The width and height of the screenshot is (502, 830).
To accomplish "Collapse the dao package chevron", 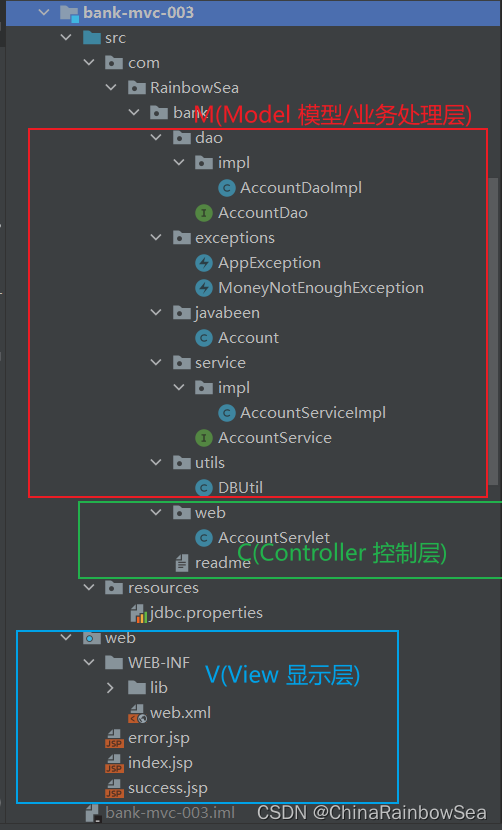I will [156, 138].
